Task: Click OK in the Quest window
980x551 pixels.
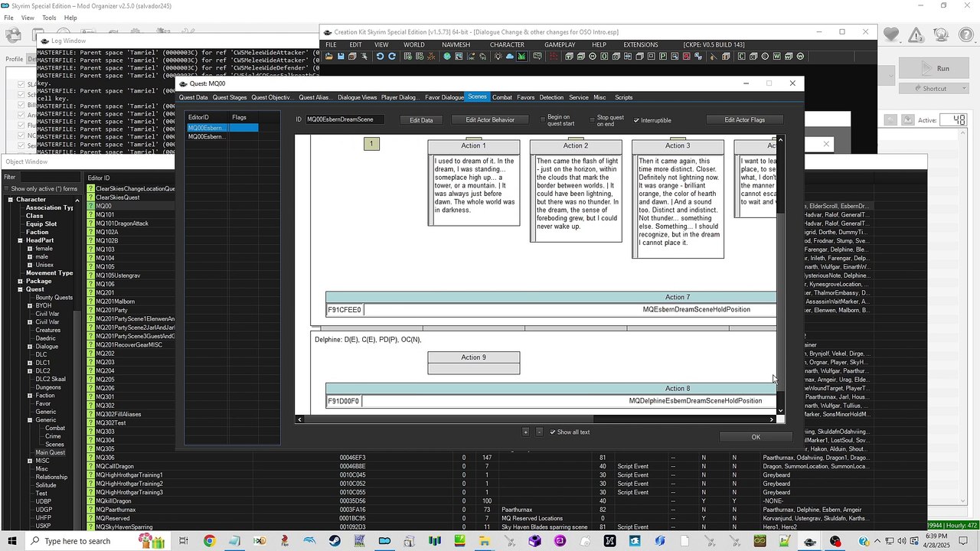Action: click(x=756, y=437)
